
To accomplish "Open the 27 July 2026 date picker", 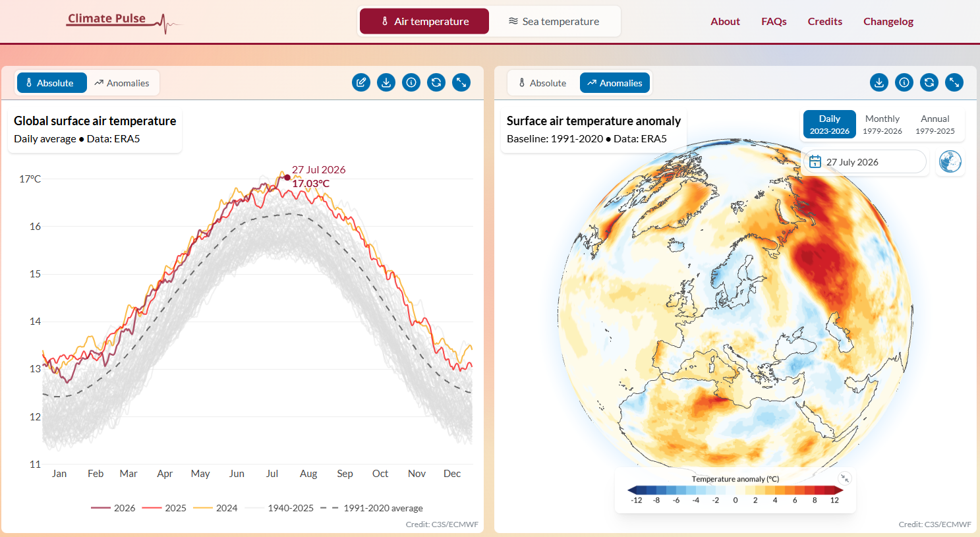I will coord(865,162).
